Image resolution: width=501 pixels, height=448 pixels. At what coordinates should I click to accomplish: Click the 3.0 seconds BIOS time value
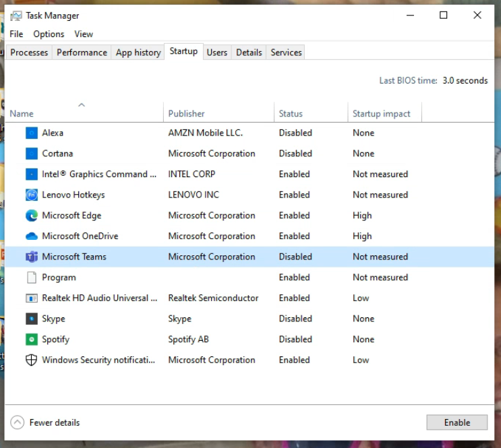tap(465, 80)
